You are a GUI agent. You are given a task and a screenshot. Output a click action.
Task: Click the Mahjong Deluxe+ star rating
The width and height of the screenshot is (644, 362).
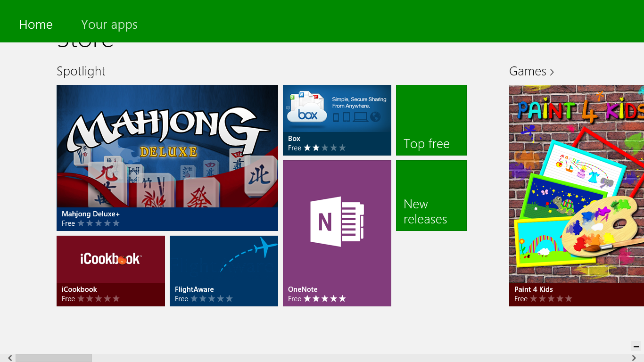[99, 223]
